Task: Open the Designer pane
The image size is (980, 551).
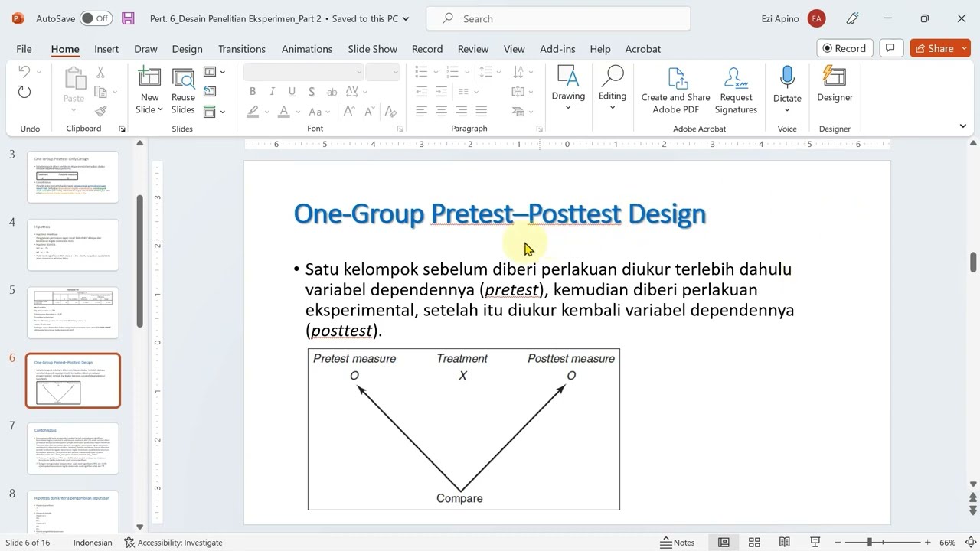Action: pos(835,85)
